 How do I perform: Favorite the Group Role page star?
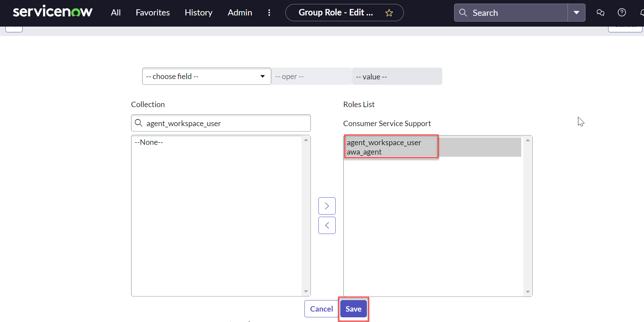pyautogui.click(x=389, y=13)
